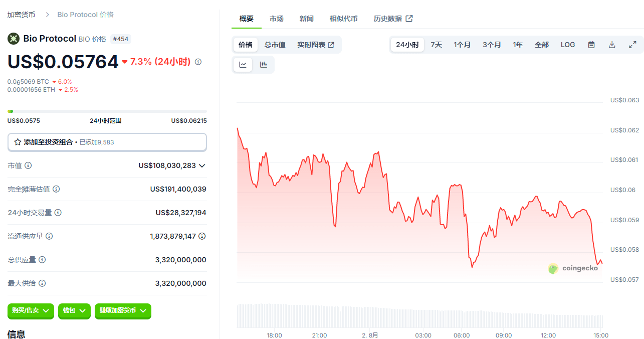
Task: Click the Bio Protocol coin logo
Action: [x=14, y=39]
